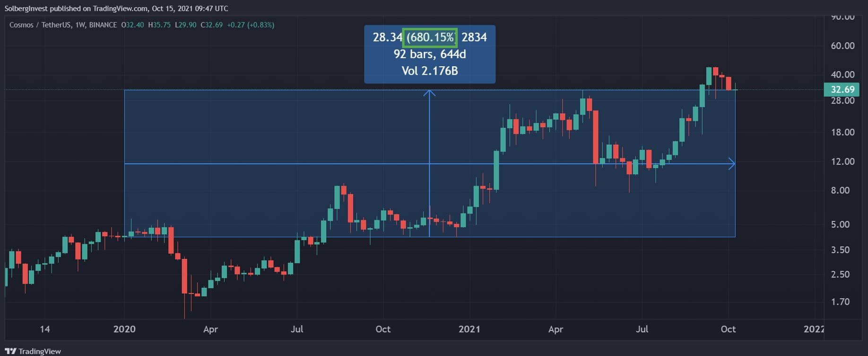
Task: Select the current price label 32.69
Action: coord(842,89)
